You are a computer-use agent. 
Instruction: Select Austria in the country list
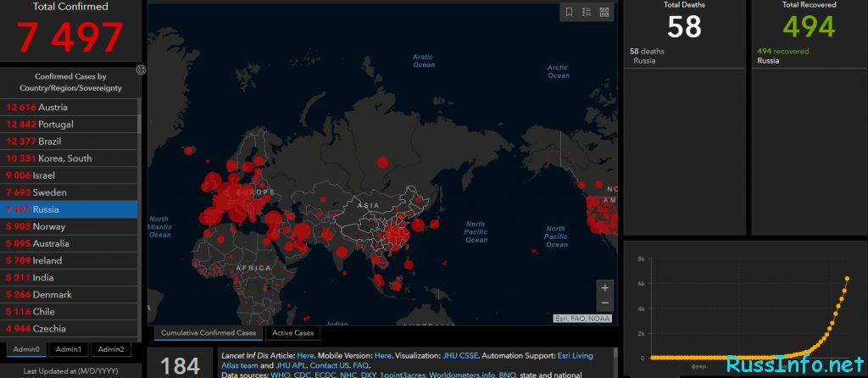coord(69,108)
